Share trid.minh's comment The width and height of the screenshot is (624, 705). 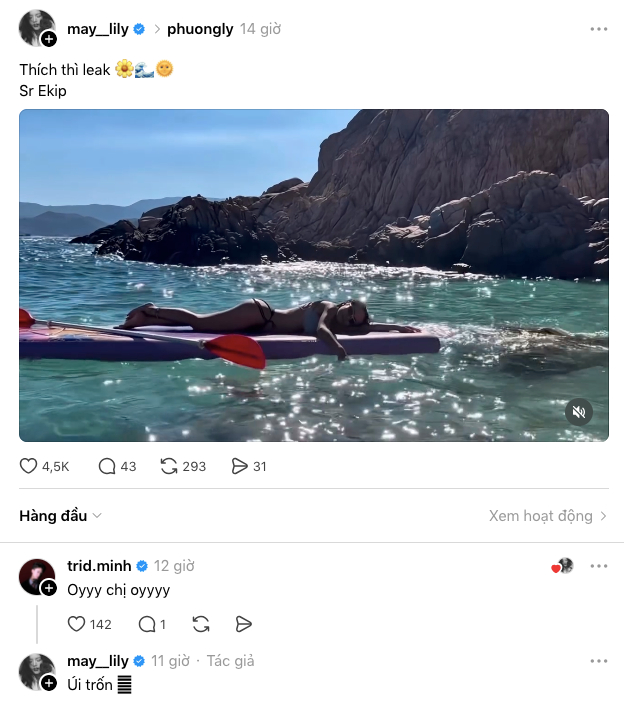click(x=243, y=624)
